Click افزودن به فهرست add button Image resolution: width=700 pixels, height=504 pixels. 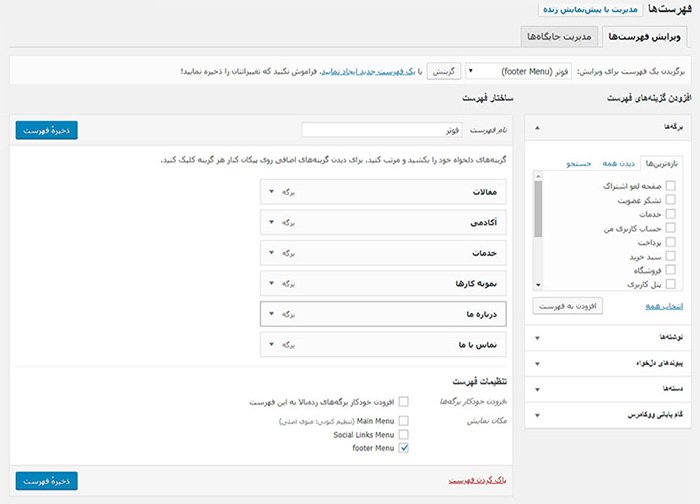(x=567, y=306)
